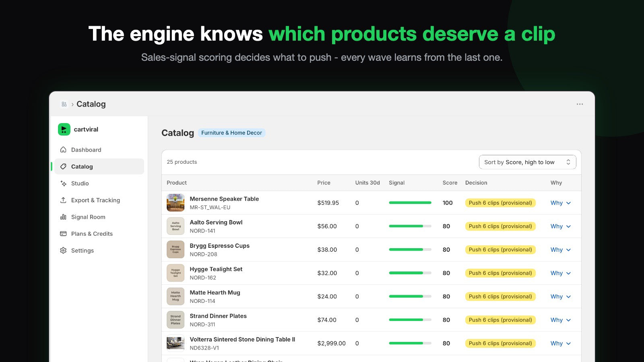644x362 pixels.
Task: Click the Settings gear icon
Action: pyautogui.click(x=63, y=250)
